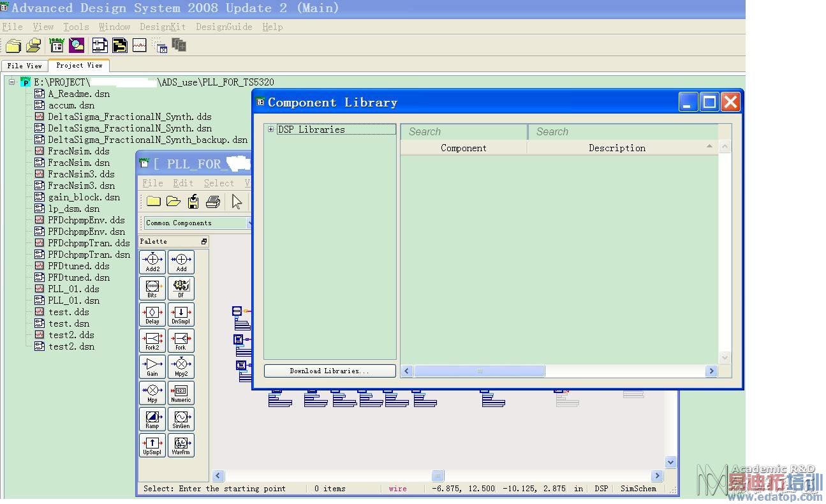Select the SinGen source in the palette
The width and height of the screenshot is (826, 504).
coord(181,419)
